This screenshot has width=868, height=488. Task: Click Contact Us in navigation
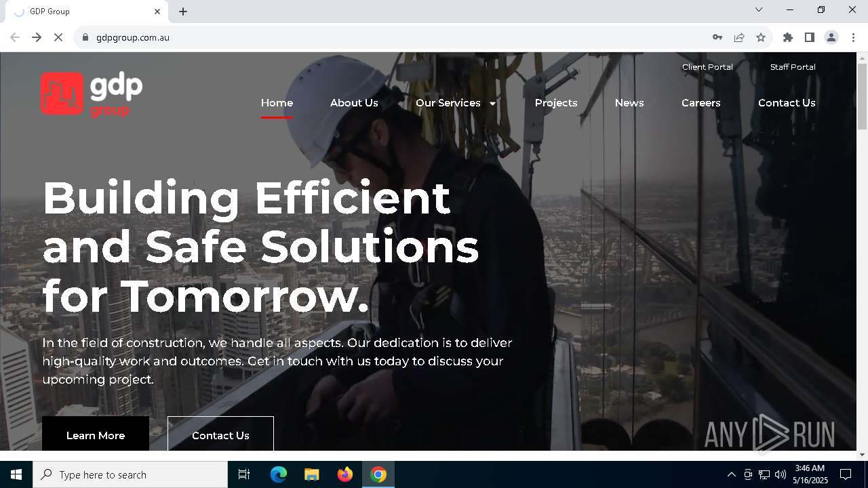(787, 103)
